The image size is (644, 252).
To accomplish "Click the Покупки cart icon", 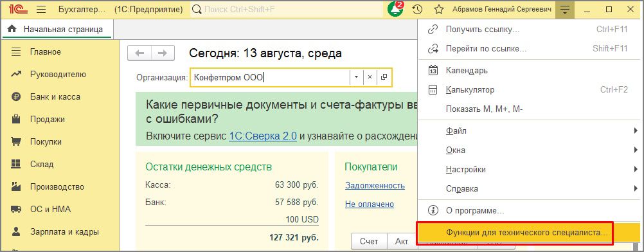I will [15, 142].
